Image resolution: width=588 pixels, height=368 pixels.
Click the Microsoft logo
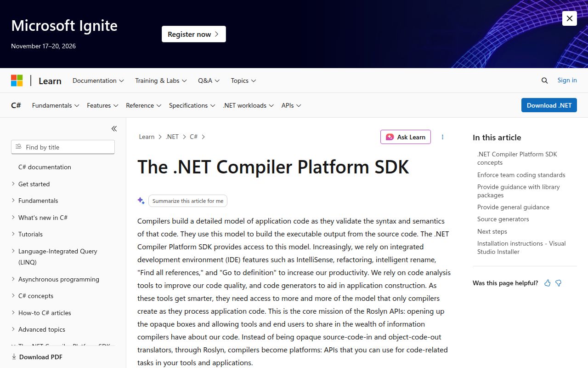(17, 80)
